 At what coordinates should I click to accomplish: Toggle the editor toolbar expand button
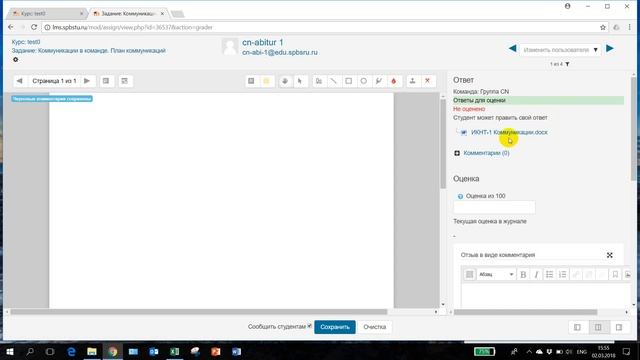pyautogui.click(x=469, y=274)
